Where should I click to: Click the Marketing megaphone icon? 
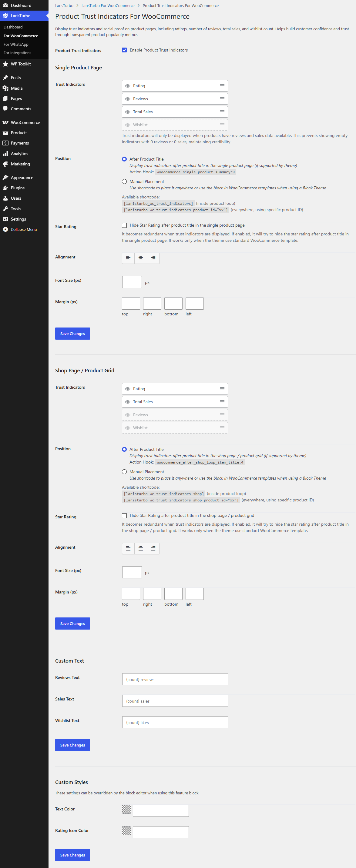point(5,164)
